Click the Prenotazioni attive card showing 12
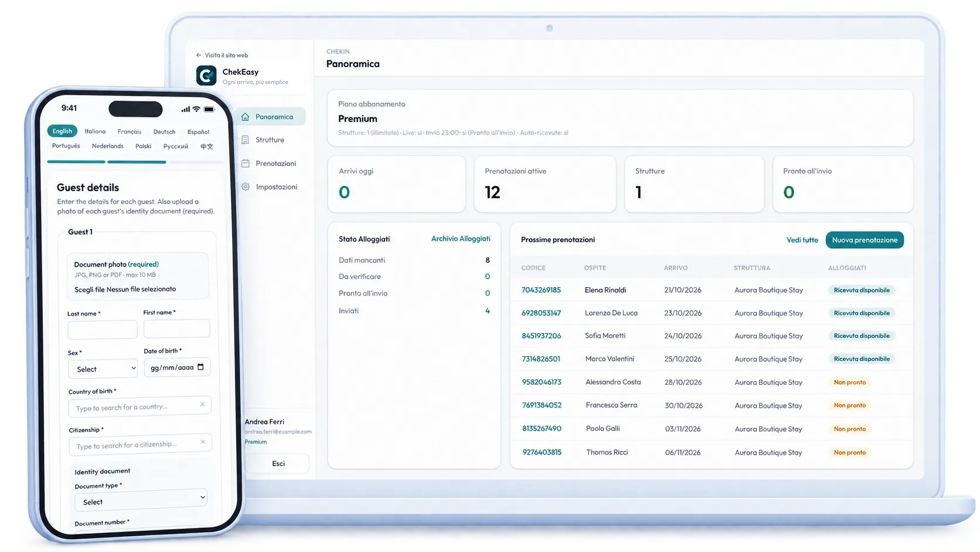This screenshot has height=552, width=980. click(x=545, y=184)
